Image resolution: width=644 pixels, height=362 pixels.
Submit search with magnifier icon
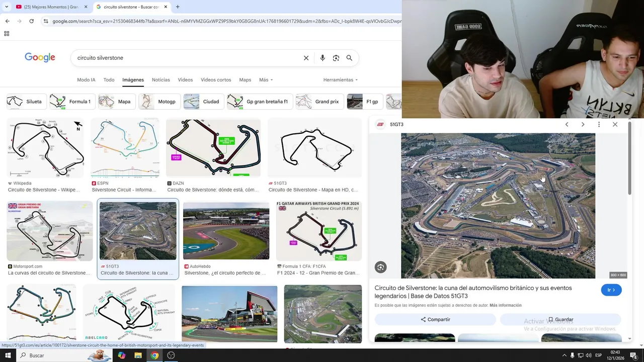[349, 58]
